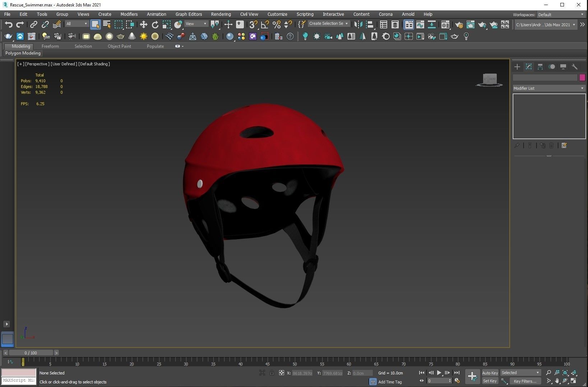Click the MAXScript mini listener field
Viewport: 588px width, 387px height.
point(19,380)
